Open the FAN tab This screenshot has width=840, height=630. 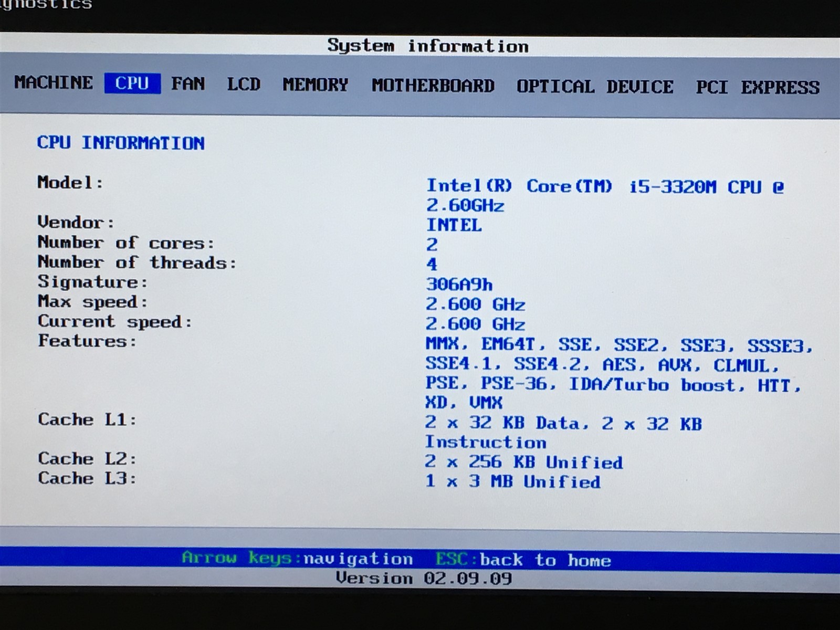pyautogui.click(x=188, y=83)
